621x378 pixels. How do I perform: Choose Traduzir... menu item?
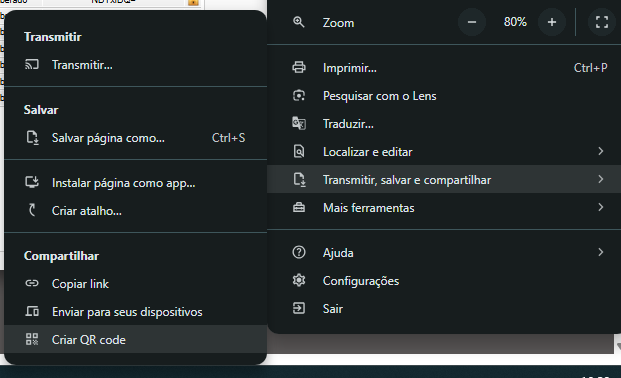pyautogui.click(x=444, y=124)
